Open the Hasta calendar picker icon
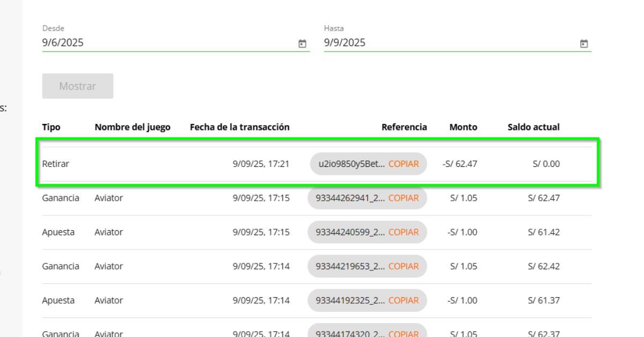 click(584, 43)
